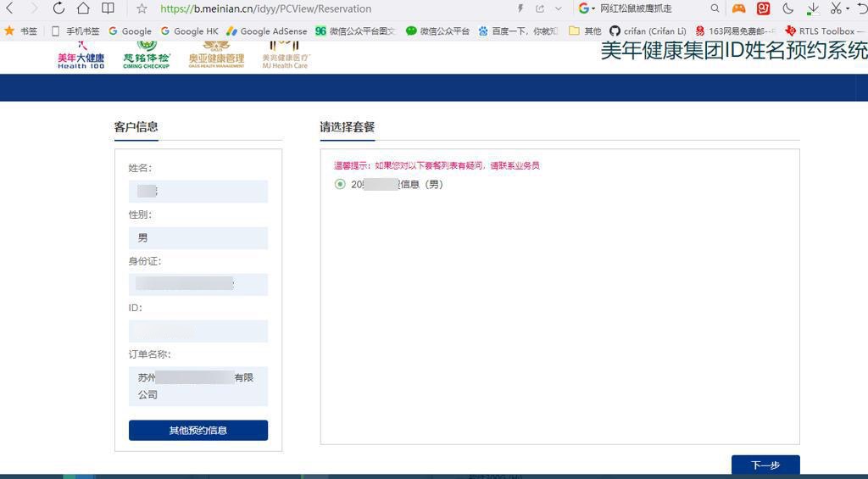Click the undo closed tab icon
The height and width of the screenshot is (479, 868).
(862, 8)
